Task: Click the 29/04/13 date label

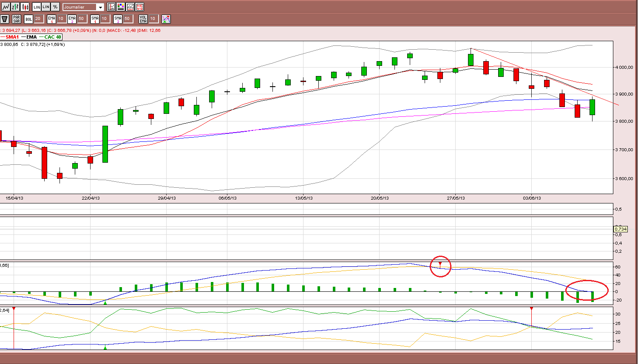Action: point(167,198)
